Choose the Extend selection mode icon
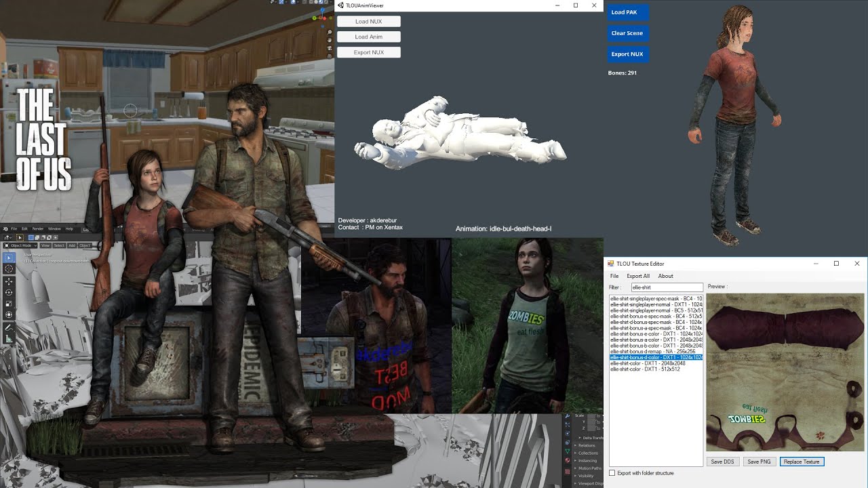The height and width of the screenshot is (488, 868). pyautogui.click(x=37, y=237)
